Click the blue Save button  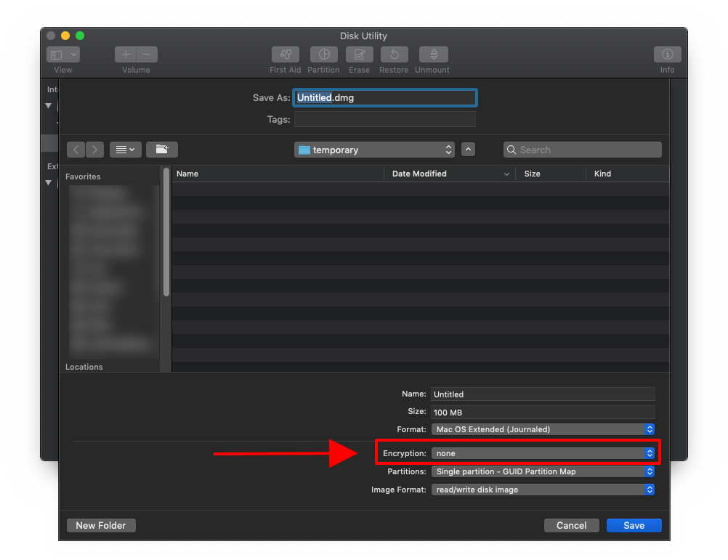[634, 525]
